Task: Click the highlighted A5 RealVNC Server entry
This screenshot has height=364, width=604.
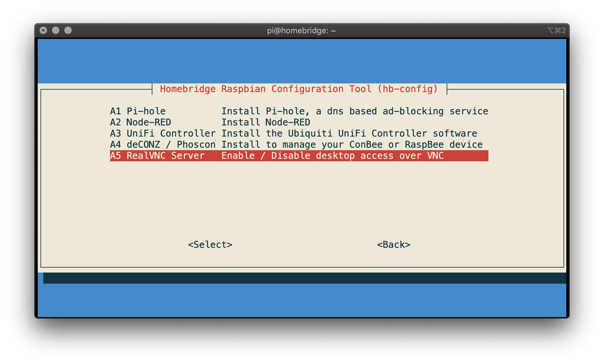Action: pos(299,156)
